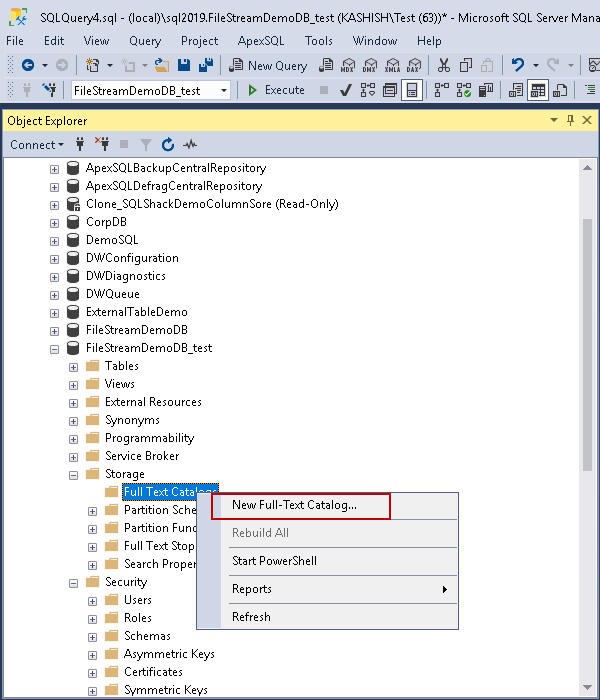Open the Connect dropdown in Object Explorer
This screenshot has height=700, width=600.
click(x=36, y=145)
